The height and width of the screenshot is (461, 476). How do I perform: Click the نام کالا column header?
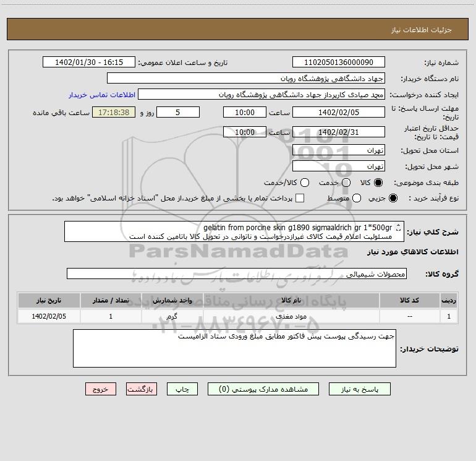tap(291, 300)
